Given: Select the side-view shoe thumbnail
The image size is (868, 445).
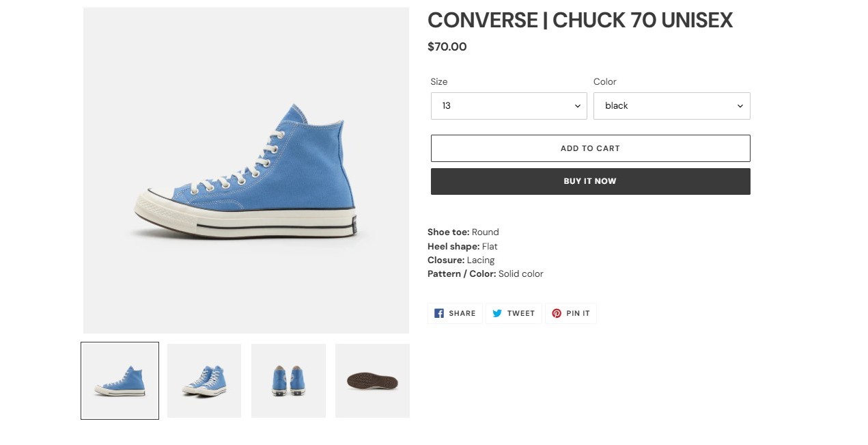Looking at the screenshot, I should (120, 381).
